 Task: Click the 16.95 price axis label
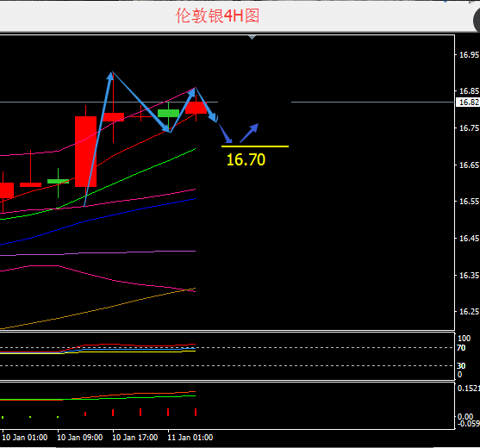click(x=469, y=55)
